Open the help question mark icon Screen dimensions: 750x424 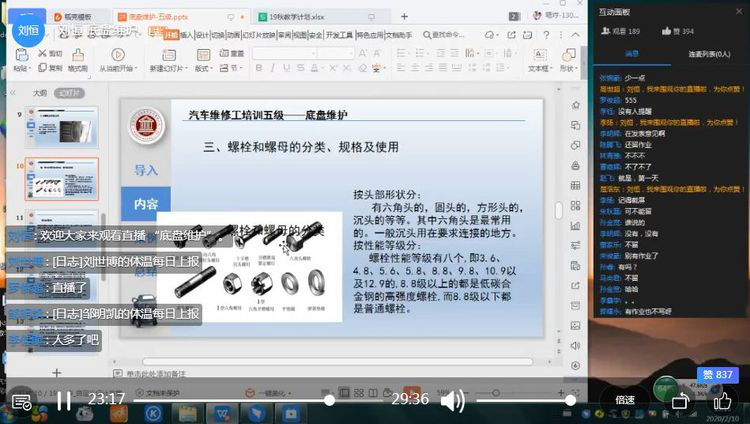546,35
